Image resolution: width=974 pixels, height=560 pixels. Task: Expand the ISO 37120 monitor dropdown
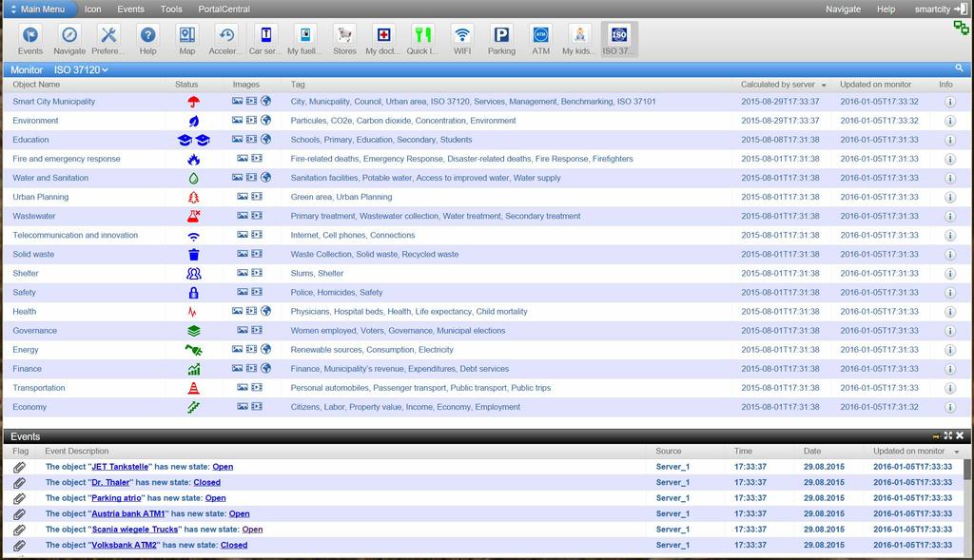pos(82,69)
